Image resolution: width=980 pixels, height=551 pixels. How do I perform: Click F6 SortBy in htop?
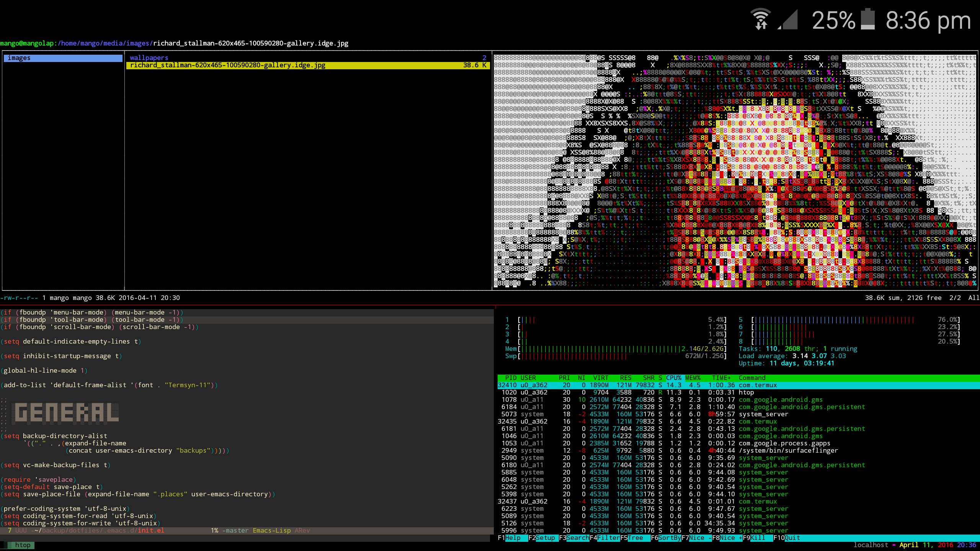666,538
